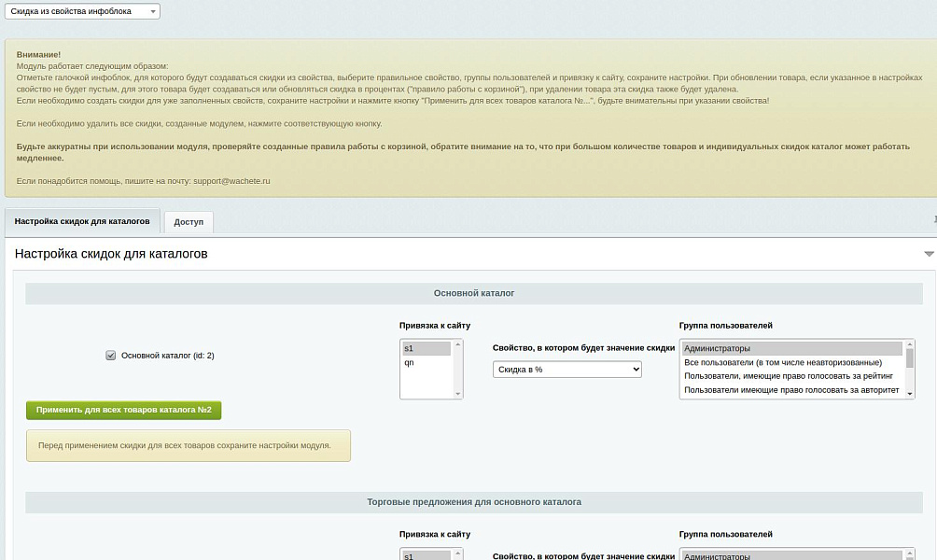
Task: Select site "s1" in the Основной каталог list
Action: pos(427,348)
